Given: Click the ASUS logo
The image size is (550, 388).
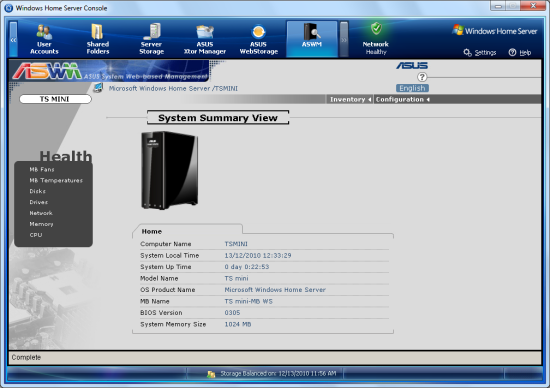Looking at the screenshot, I should point(412,66).
